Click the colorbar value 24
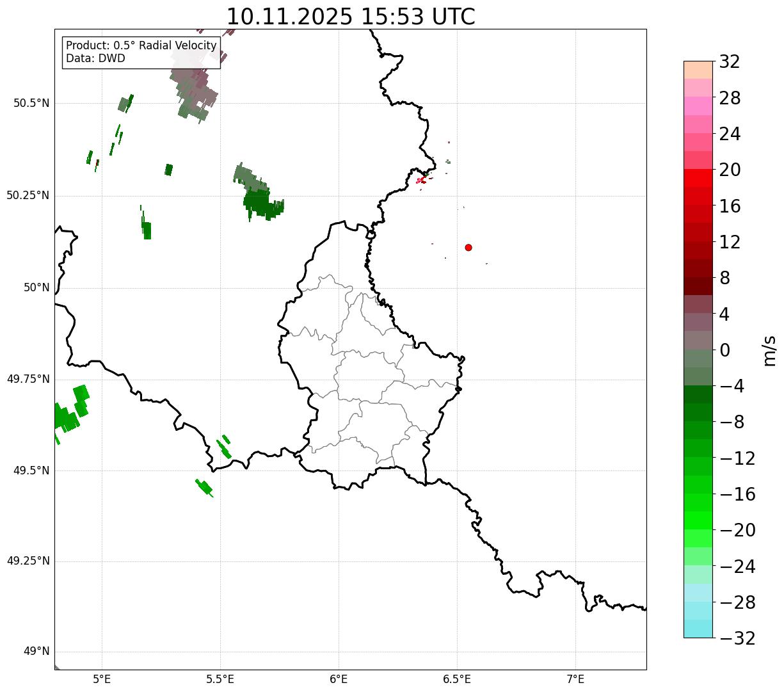 [x=730, y=134]
